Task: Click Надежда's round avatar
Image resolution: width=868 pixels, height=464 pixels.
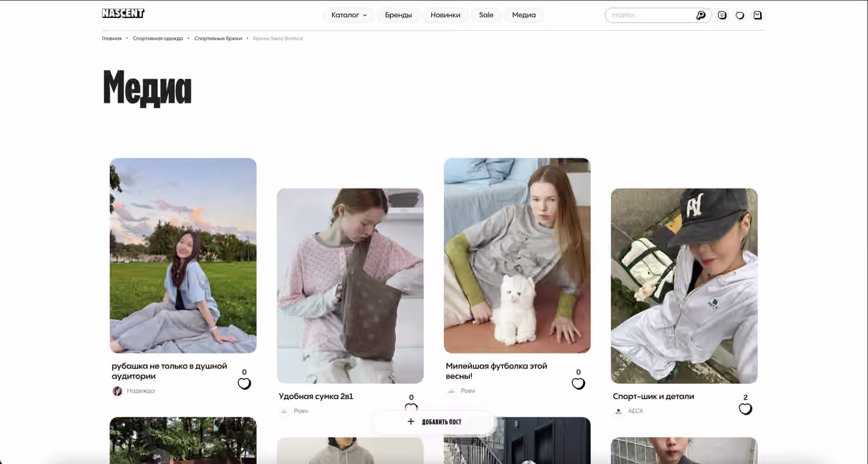Action: [117, 391]
